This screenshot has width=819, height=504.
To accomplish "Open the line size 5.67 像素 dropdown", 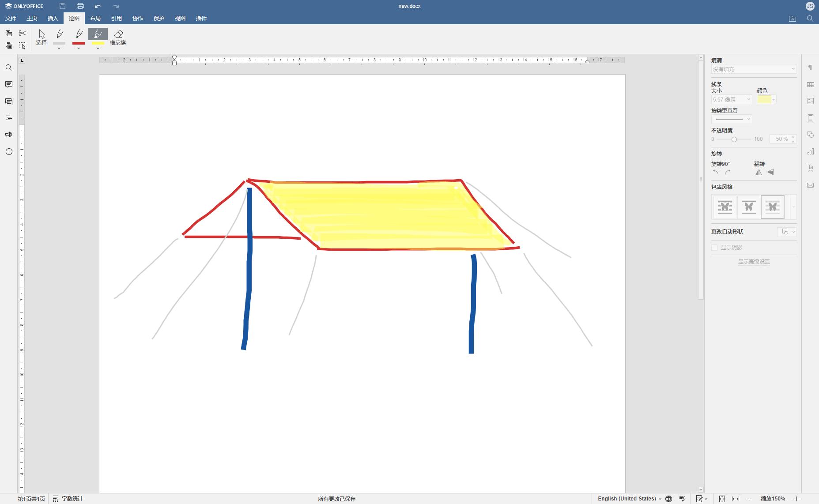I will (x=731, y=100).
